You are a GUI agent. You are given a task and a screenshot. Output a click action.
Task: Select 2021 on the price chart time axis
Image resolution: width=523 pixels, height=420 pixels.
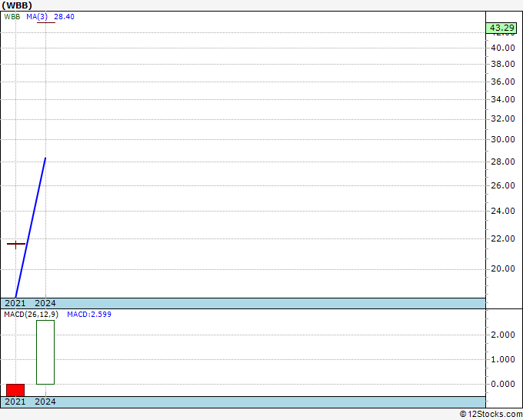15,303
